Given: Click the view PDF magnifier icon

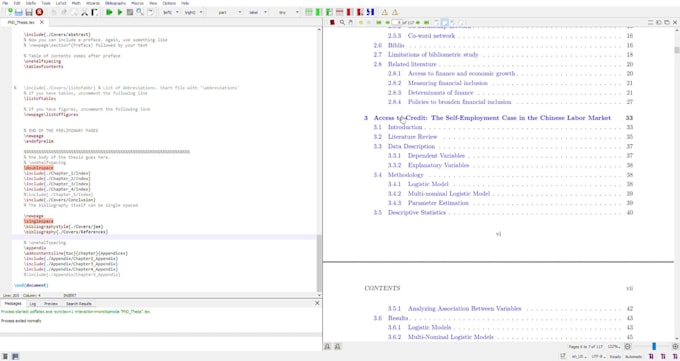Looking at the screenshot, I should [140, 12].
